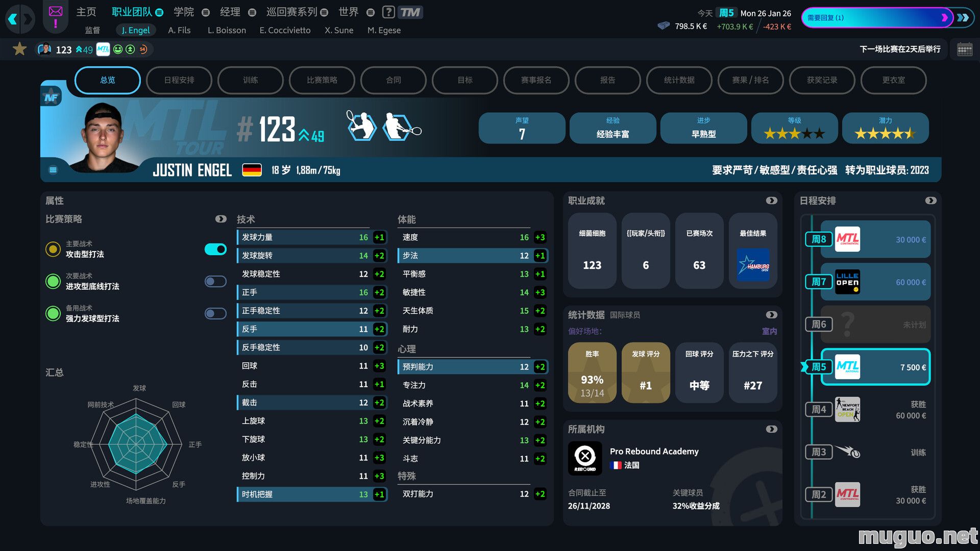This screenshot has height=551, width=980.
Task: Click the TM logo icon
Action: pos(410,12)
